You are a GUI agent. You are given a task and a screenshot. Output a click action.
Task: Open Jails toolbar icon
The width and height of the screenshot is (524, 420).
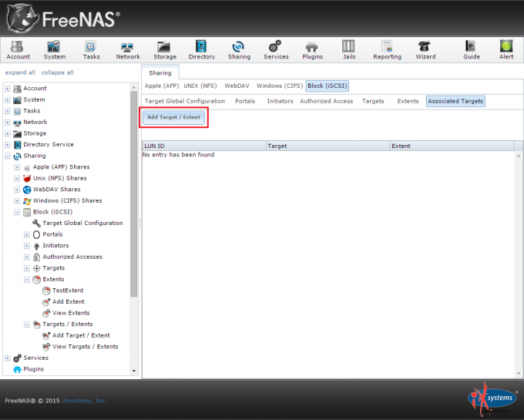349,50
